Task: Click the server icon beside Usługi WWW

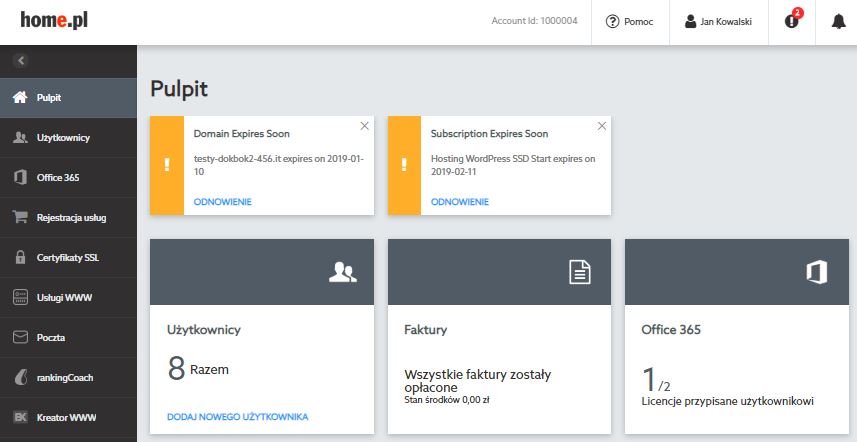Action: pyautogui.click(x=20, y=297)
